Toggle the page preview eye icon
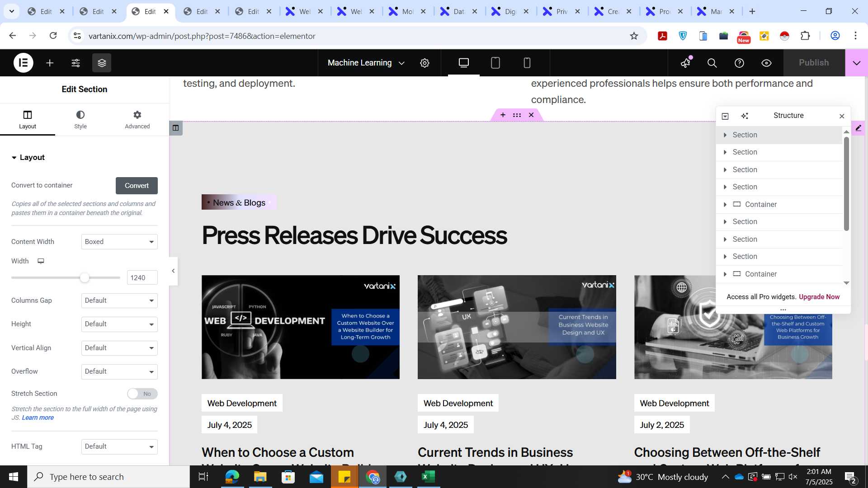Image resolution: width=868 pixels, height=488 pixels. click(766, 63)
